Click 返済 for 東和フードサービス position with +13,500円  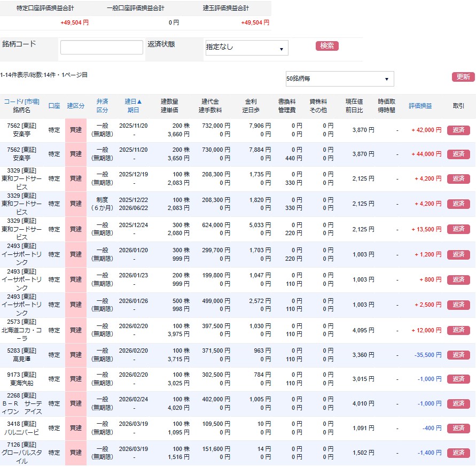click(458, 229)
